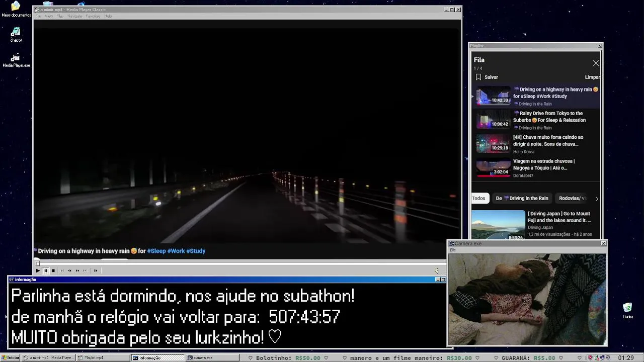The height and width of the screenshot is (362, 644).
Task: Close the Fila queue panel with the X
Action: pyautogui.click(x=596, y=63)
